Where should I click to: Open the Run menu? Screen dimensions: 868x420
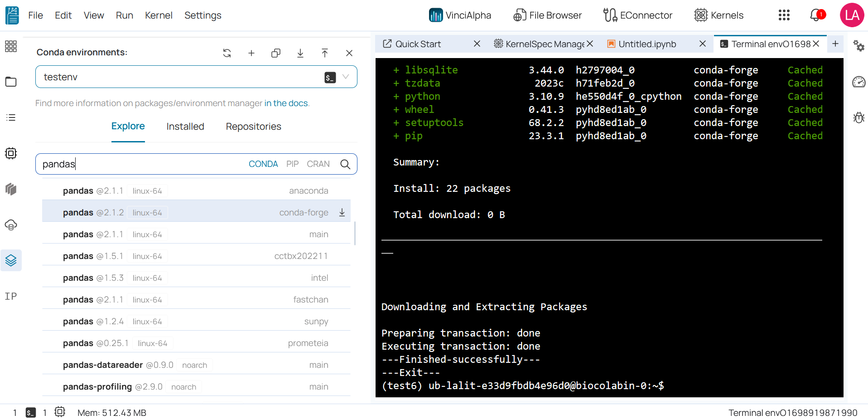124,15
